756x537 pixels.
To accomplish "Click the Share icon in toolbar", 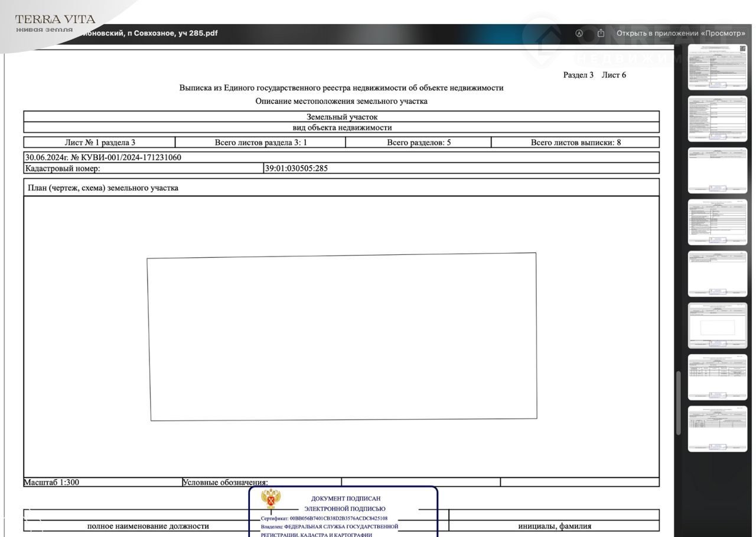I will click(x=601, y=33).
